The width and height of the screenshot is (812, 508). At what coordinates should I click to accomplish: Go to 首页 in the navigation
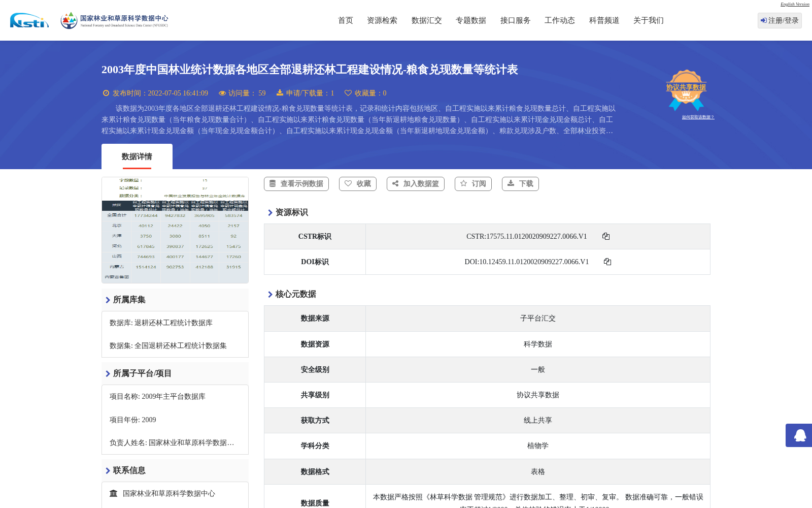point(346,20)
